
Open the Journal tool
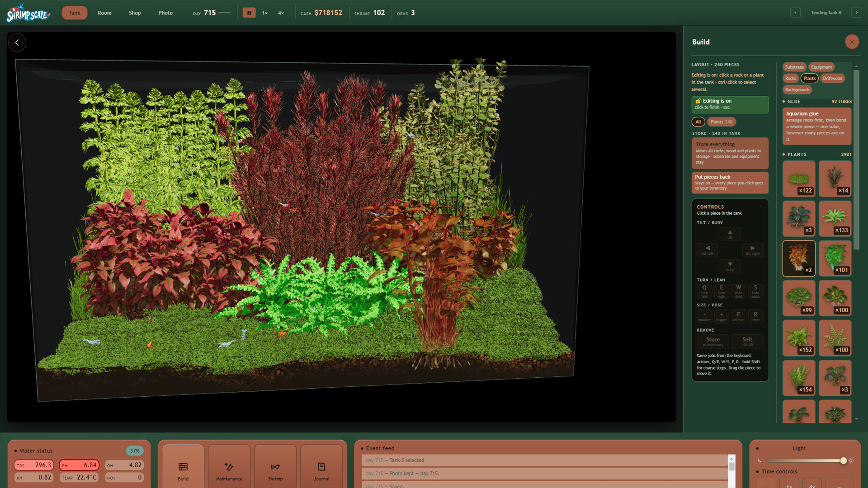click(321, 466)
